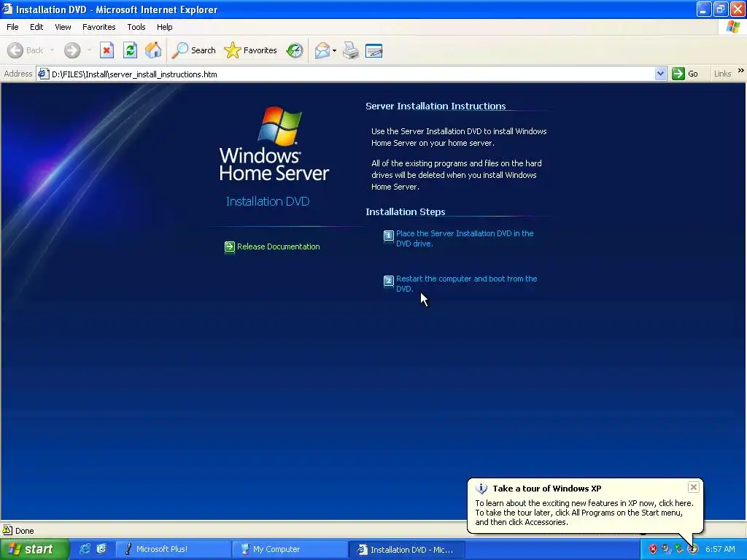Image resolution: width=747 pixels, height=560 pixels.
Task: Click the Mail toolbar icon
Action: pos(322,50)
